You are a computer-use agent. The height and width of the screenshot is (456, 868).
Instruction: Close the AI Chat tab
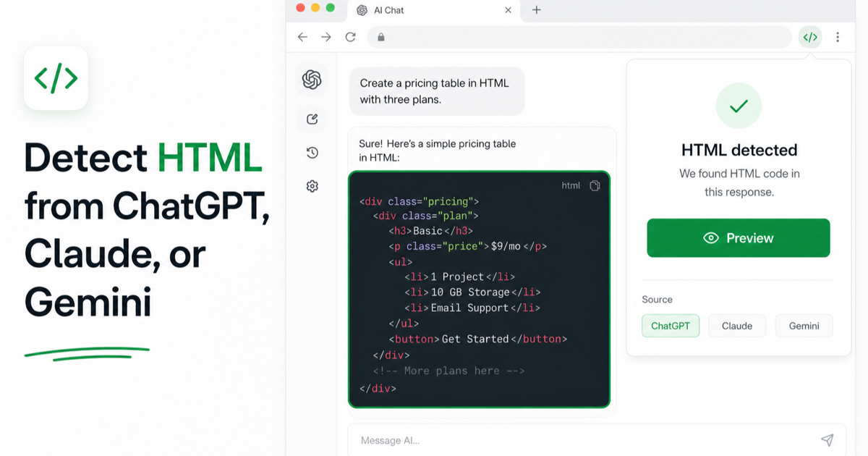[508, 10]
